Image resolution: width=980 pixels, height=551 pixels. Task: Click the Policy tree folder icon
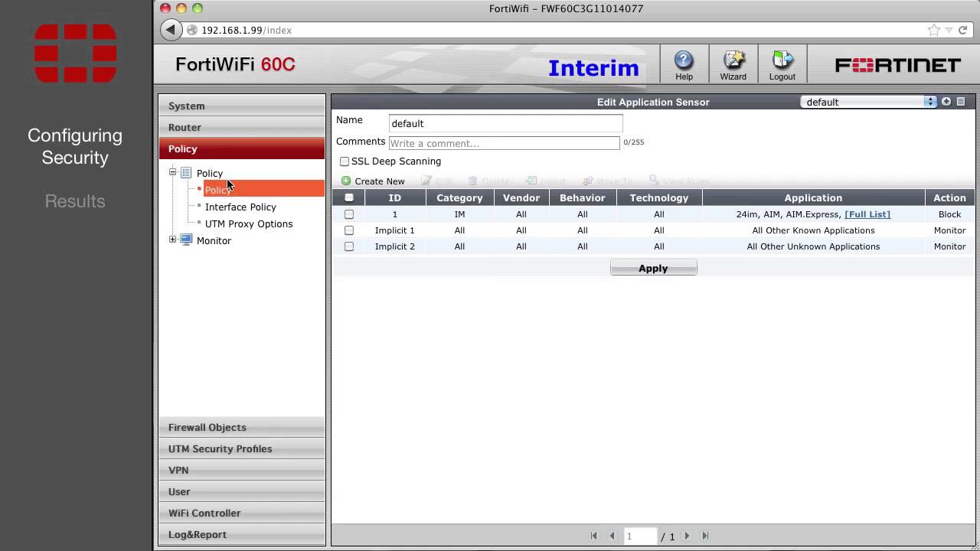(186, 173)
